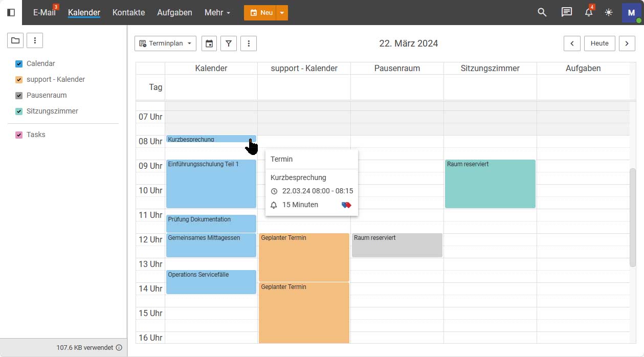Expand the Terminplan view dropdown
Image resolution: width=644 pixels, height=357 pixels.
[165, 43]
